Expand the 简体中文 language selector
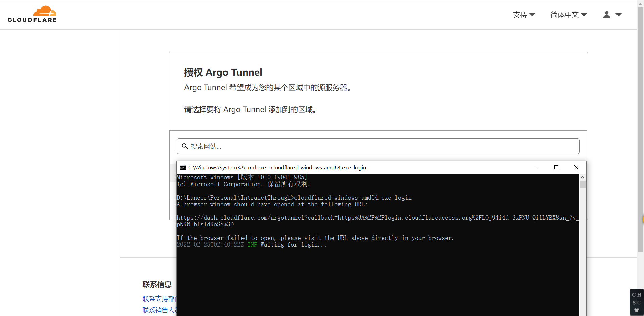The height and width of the screenshot is (316, 644). coord(569,15)
